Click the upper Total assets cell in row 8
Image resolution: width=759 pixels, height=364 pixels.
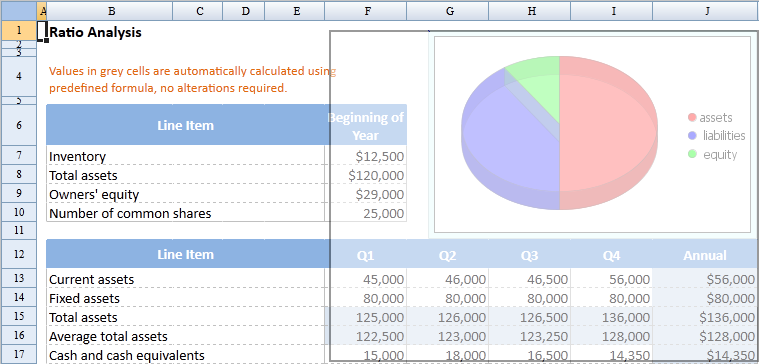185,175
